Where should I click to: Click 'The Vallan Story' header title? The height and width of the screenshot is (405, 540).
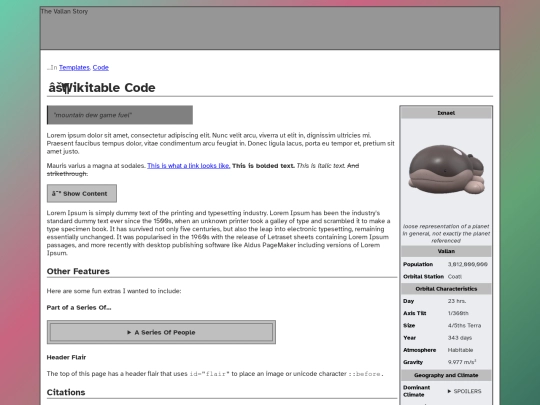coord(64,11)
